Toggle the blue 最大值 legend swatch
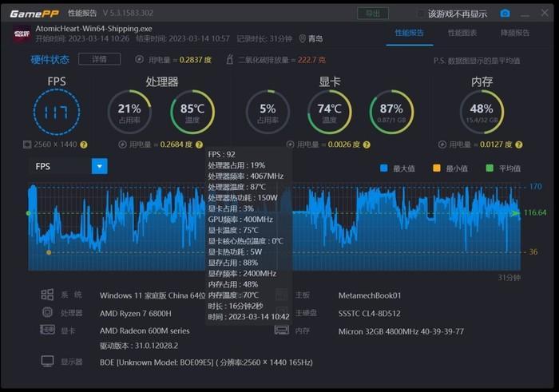The height and width of the screenshot is (392, 559). point(384,168)
